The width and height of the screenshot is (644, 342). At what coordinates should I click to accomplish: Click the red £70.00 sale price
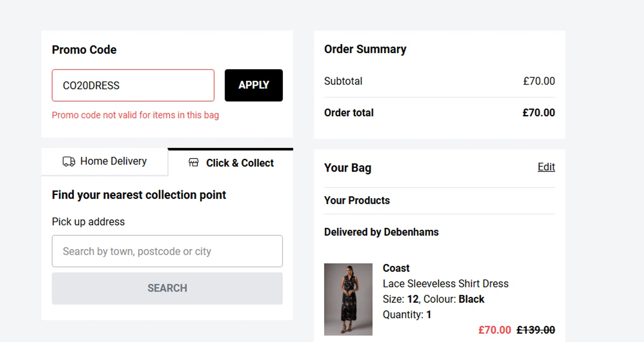tap(495, 330)
